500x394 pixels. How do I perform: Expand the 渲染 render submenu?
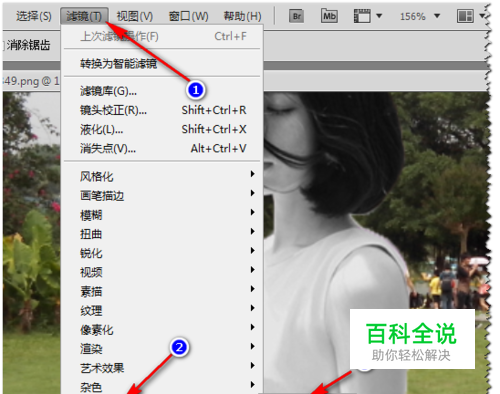[x=162, y=349]
